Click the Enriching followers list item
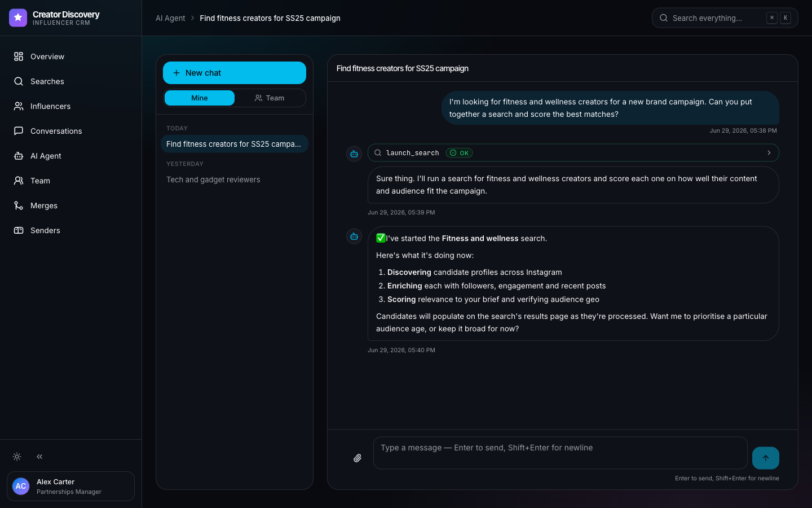Viewport: 812px width, 508px height. pos(497,286)
